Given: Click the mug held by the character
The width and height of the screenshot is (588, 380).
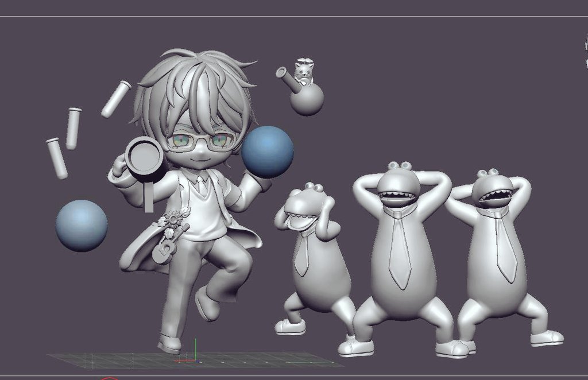Looking at the screenshot, I should click(x=145, y=159).
